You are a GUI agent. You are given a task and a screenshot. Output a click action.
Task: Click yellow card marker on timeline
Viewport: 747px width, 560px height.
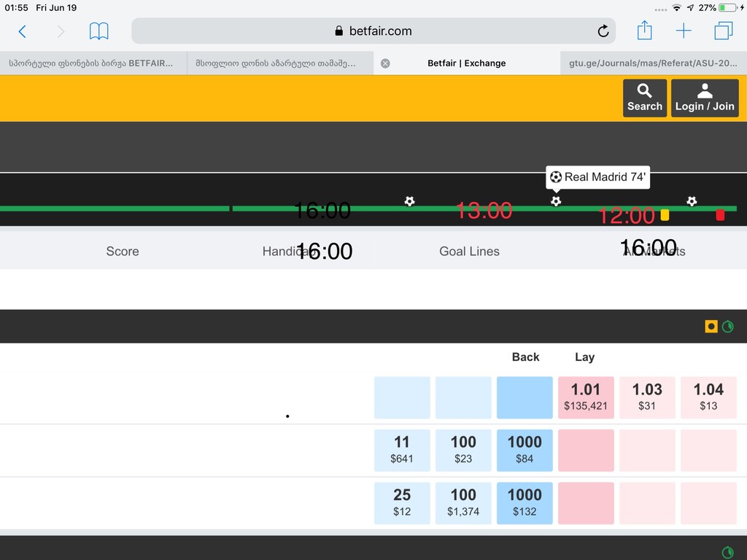(x=665, y=215)
